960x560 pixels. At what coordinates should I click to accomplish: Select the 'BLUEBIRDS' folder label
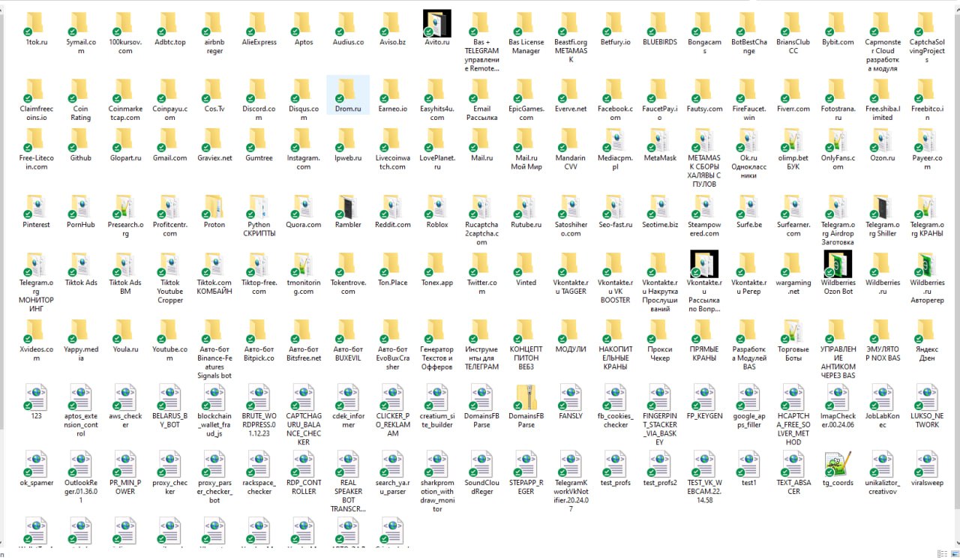point(659,43)
